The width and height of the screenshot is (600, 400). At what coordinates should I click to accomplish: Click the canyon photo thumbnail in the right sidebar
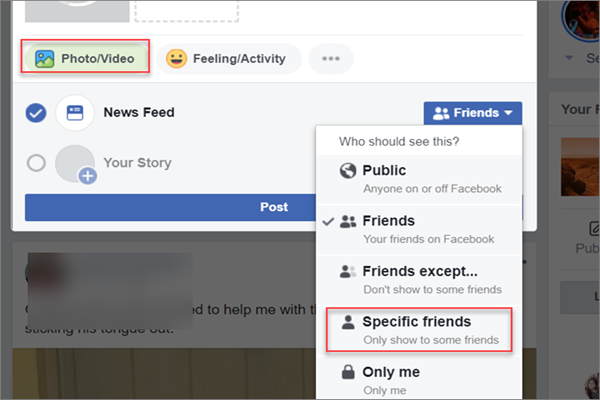tap(580, 167)
